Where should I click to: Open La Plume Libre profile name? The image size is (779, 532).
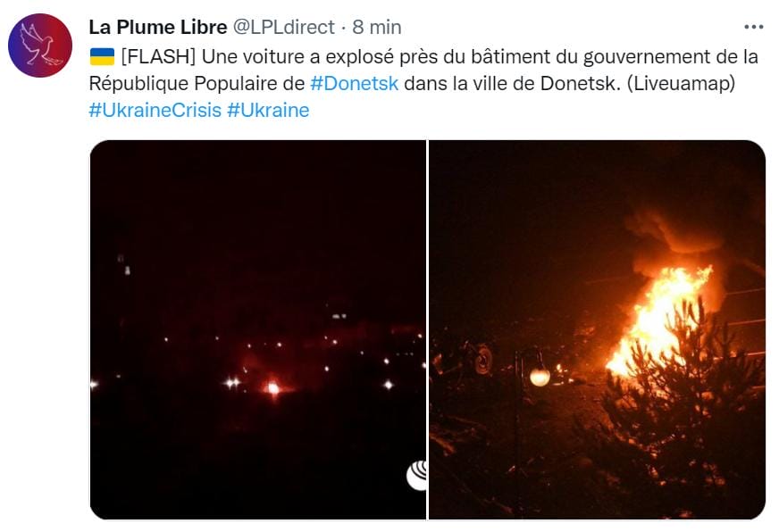(157, 28)
